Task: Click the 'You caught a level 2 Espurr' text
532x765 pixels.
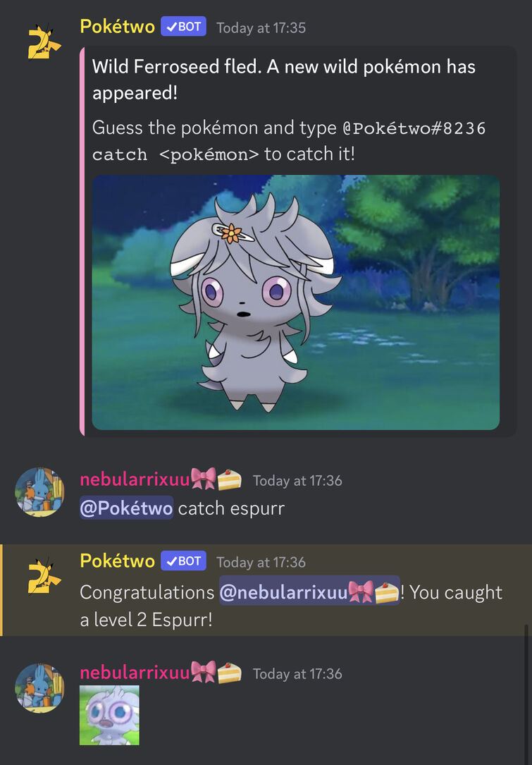Action: (x=291, y=606)
